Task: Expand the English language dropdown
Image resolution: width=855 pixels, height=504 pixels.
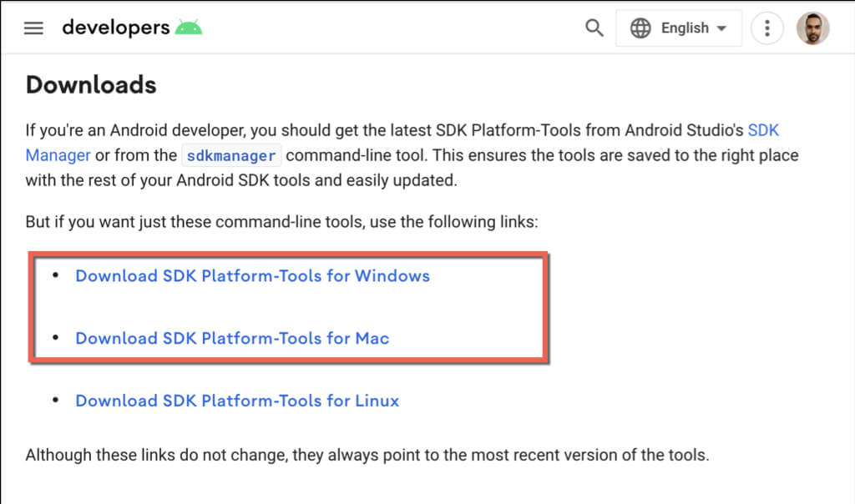Action: coord(685,28)
